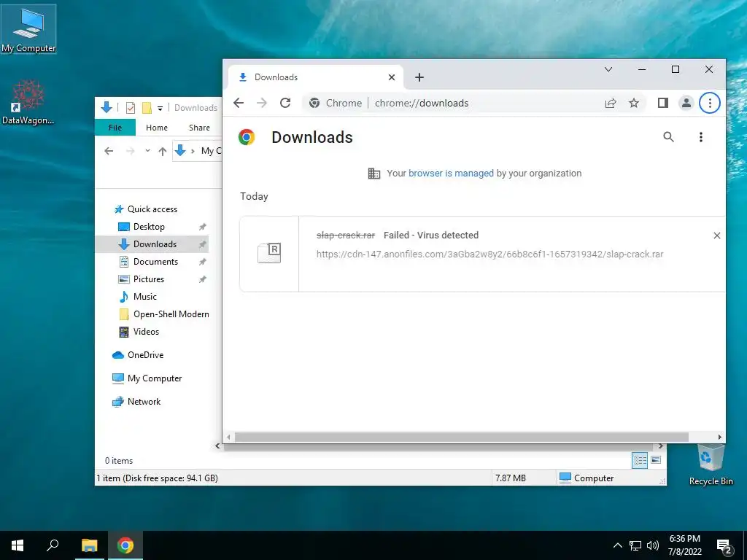Click the slap-crack.rar file icon
Screen dimensions: 747x560
(269, 253)
